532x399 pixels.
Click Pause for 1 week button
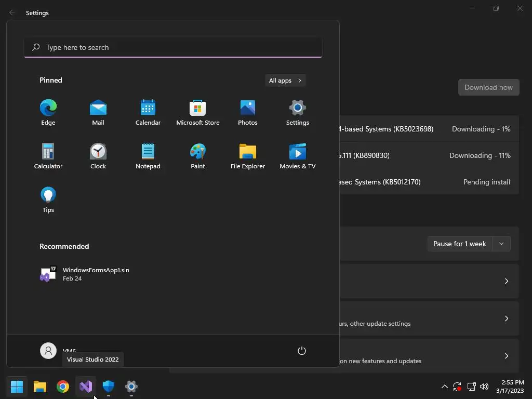pyautogui.click(x=460, y=244)
